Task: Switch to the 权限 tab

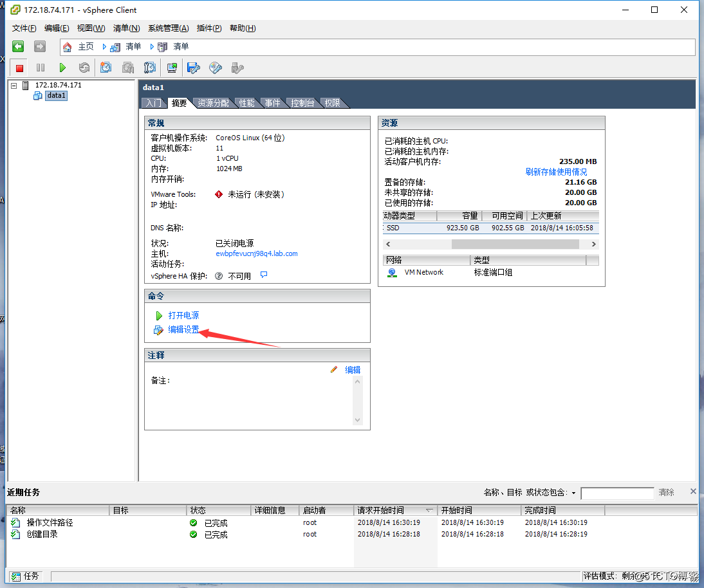Action: coord(332,103)
